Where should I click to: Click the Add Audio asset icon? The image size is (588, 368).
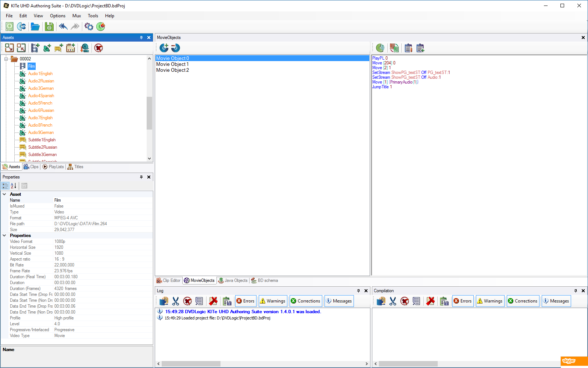tap(47, 48)
